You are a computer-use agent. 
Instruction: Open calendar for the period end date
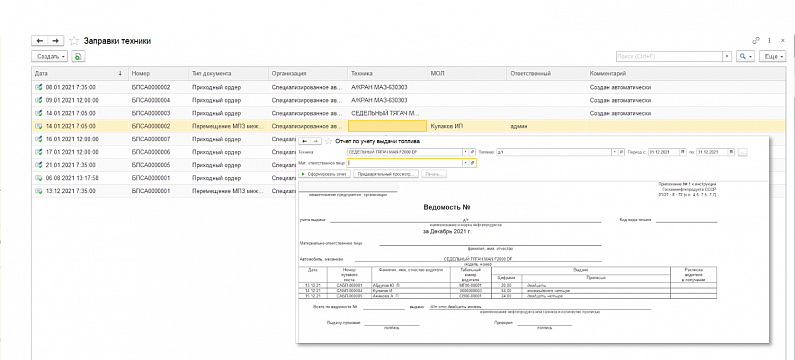[x=731, y=152]
